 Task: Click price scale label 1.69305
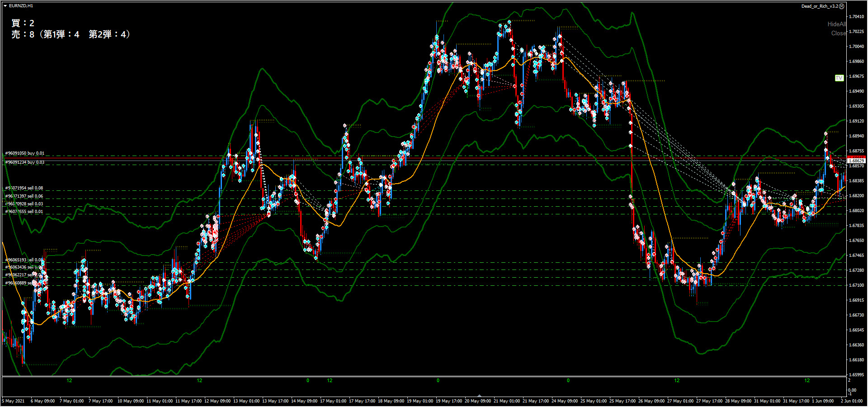(857, 106)
